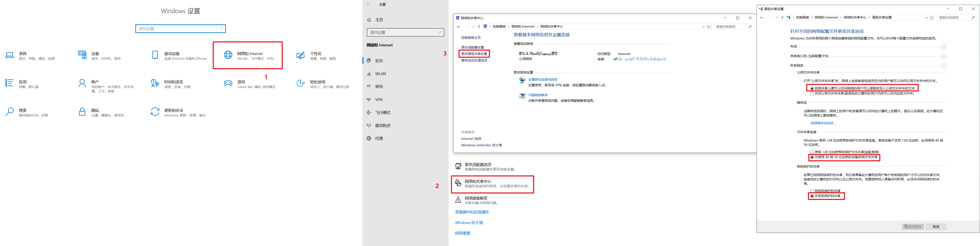This screenshot has height=246, width=980.
Task: Click 搜索控制面板 field in 高级共享设置 window
Action: pyautogui.click(x=957, y=17)
